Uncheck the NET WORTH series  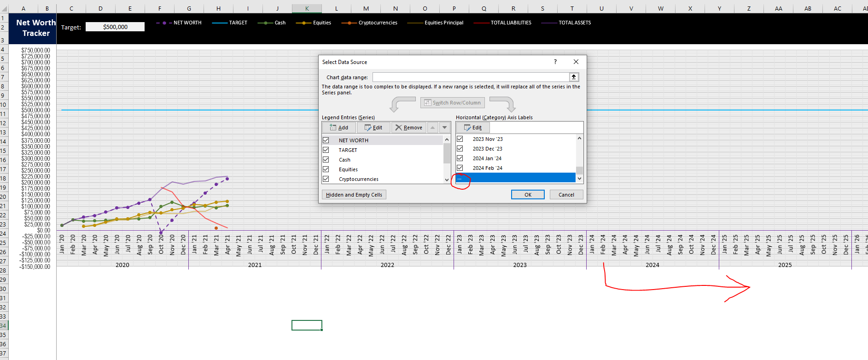point(326,140)
